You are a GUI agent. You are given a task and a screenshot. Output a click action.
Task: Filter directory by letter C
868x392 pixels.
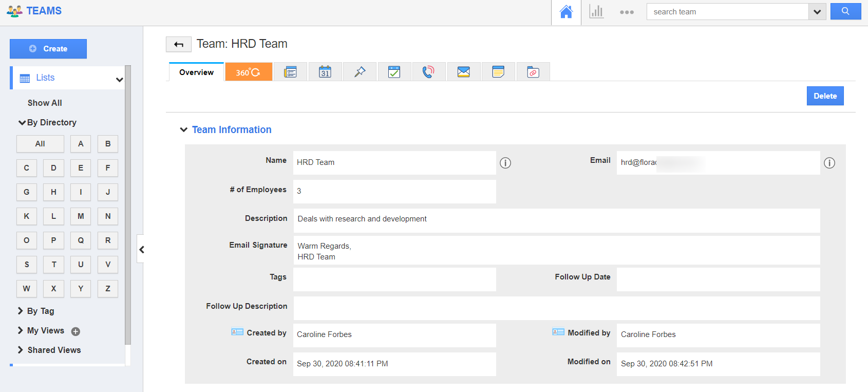click(x=27, y=168)
